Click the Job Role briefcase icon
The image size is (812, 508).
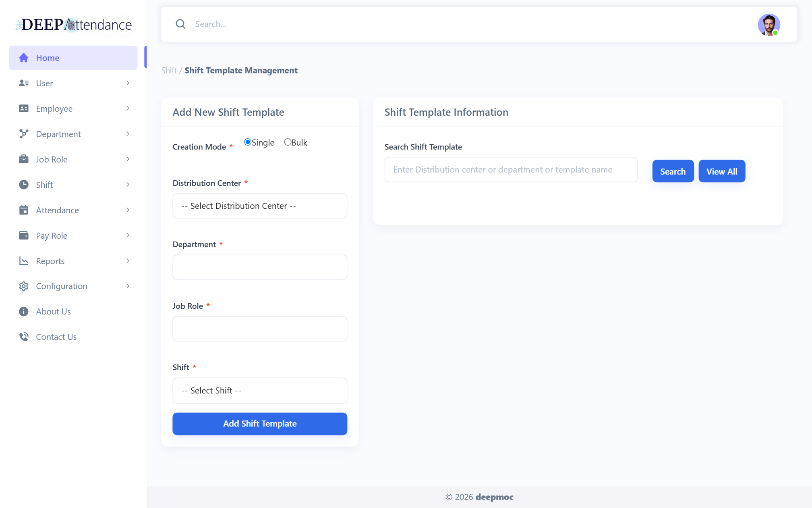[x=24, y=159]
